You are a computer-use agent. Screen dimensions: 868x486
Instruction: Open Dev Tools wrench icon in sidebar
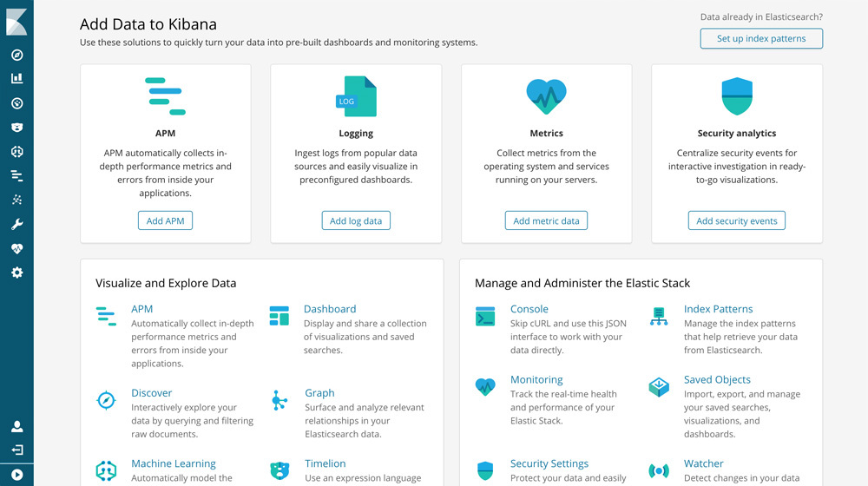(16, 224)
